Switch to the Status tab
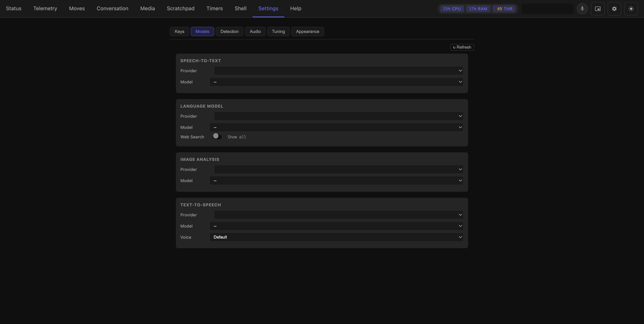The height and width of the screenshot is (324, 644). (14, 9)
